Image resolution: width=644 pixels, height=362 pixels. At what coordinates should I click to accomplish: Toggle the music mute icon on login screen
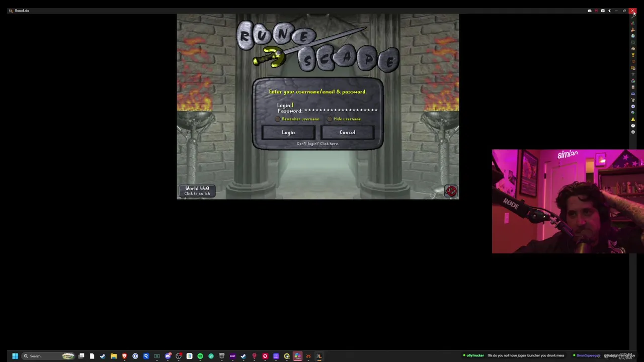point(451,191)
